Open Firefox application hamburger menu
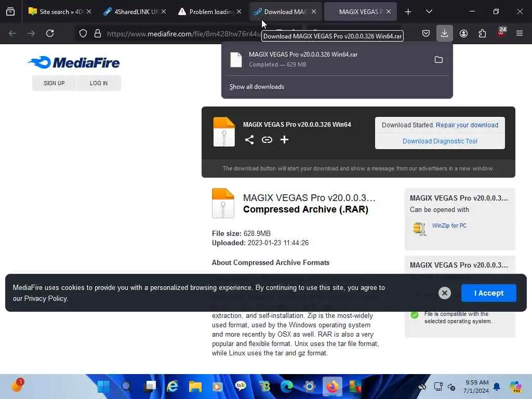 (520, 34)
